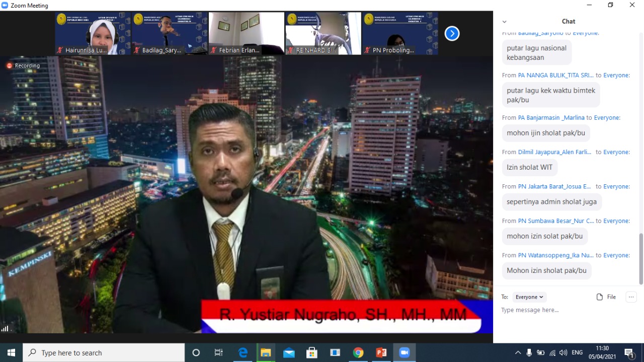Image resolution: width=644 pixels, height=362 pixels.
Task: Click the red Recording indicator
Action: (x=23, y=65)
